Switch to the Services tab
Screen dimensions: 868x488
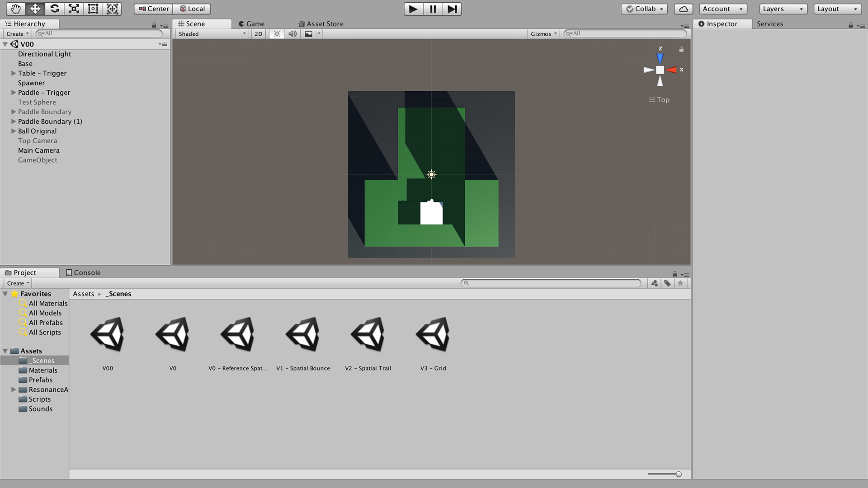[770, 24]
